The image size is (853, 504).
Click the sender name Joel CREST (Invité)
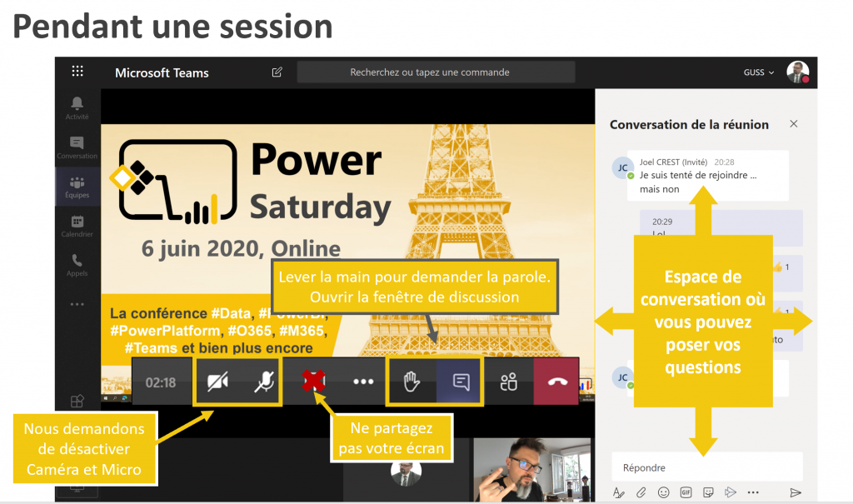[673, 162]
